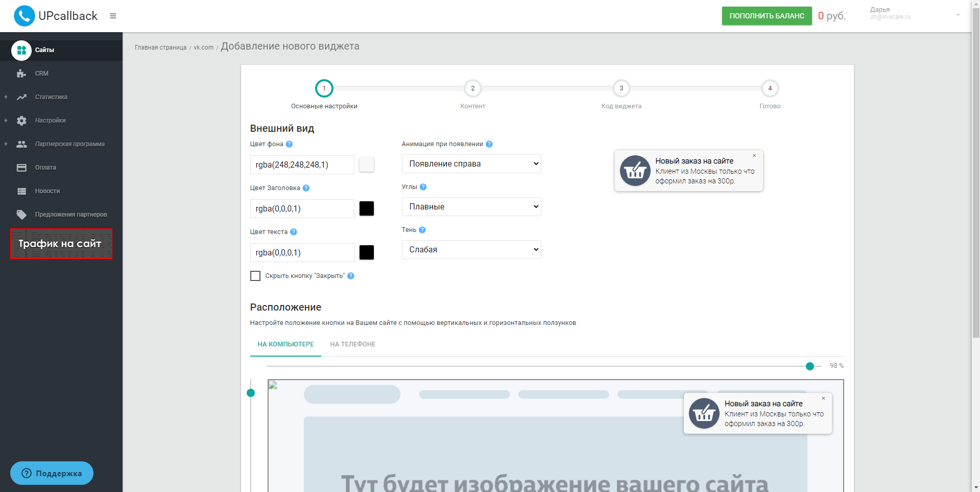Click the Трафик на сайт banner
Viewport: 980px width, 492px height.
61,244
